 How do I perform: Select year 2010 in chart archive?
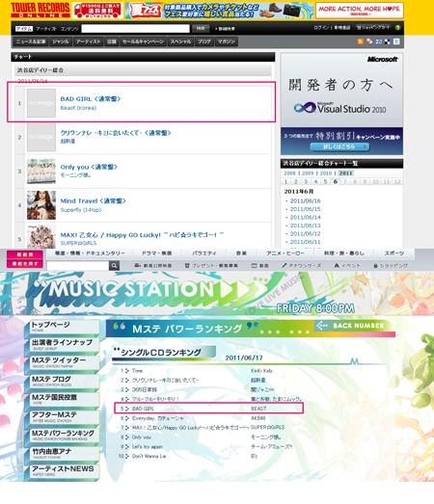(x=326, y=172)
